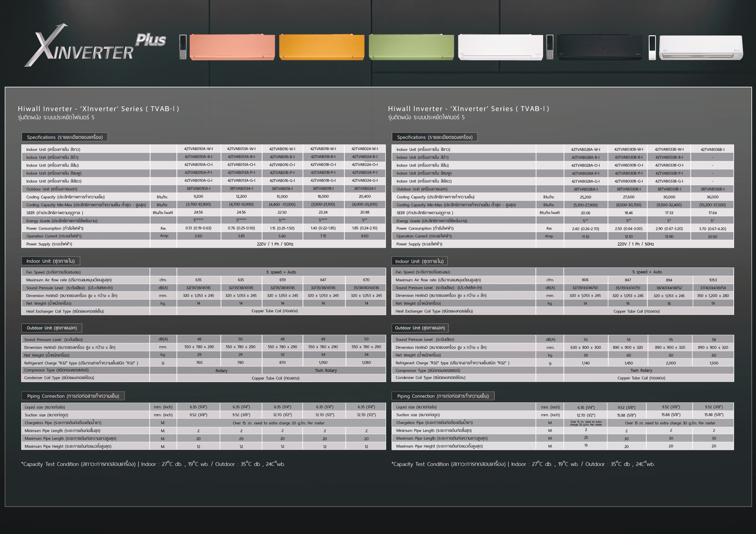Click model cell 42TVAB030B-B-I
Viewport: 756px width, 534px height.
628,157
